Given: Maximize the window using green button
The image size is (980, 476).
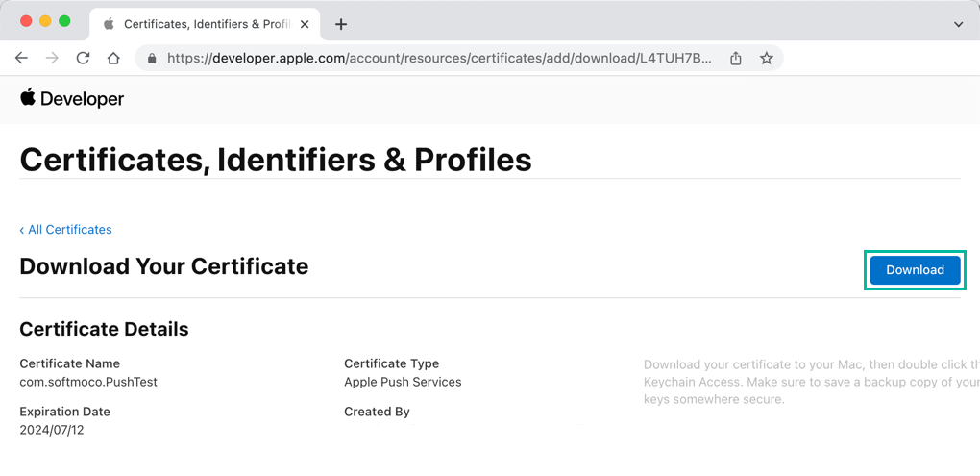Looking at the screenshot, I should tap(64, 21).
